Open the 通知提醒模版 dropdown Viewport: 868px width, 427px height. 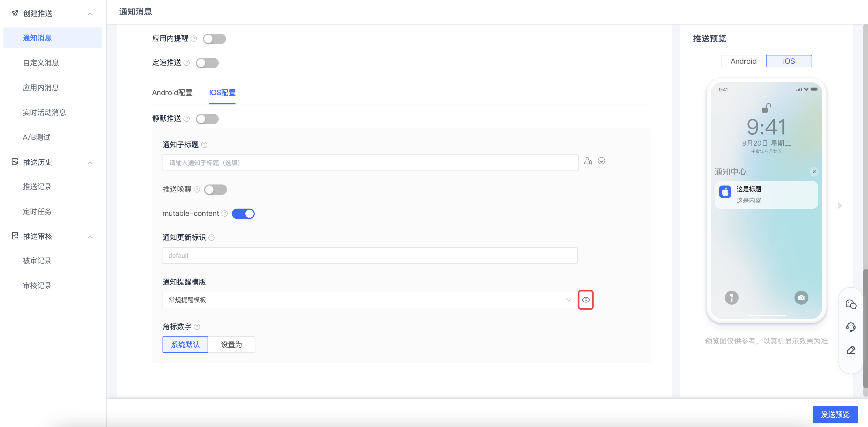pos(370,300)
